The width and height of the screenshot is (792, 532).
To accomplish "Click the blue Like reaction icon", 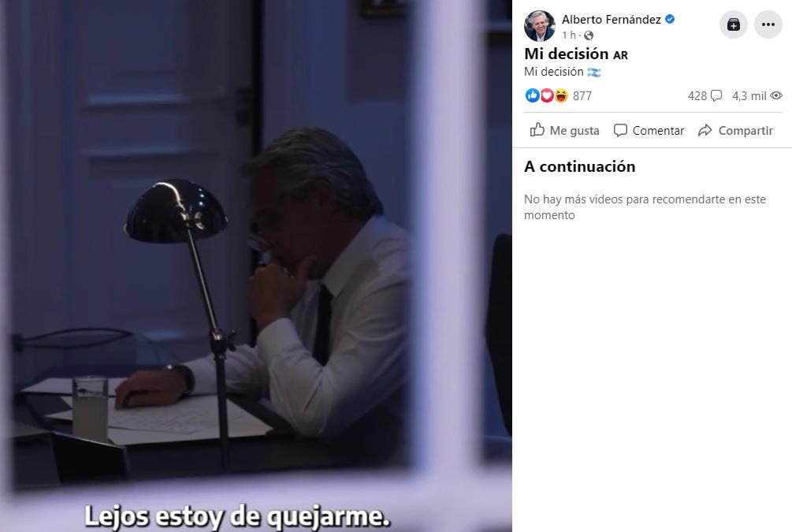I will 533,95.
